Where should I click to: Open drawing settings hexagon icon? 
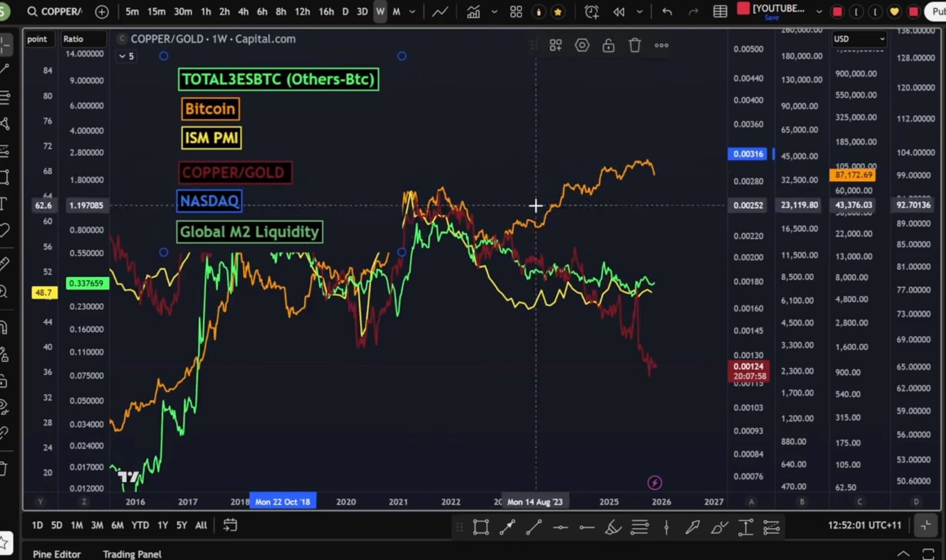(582, 46)
